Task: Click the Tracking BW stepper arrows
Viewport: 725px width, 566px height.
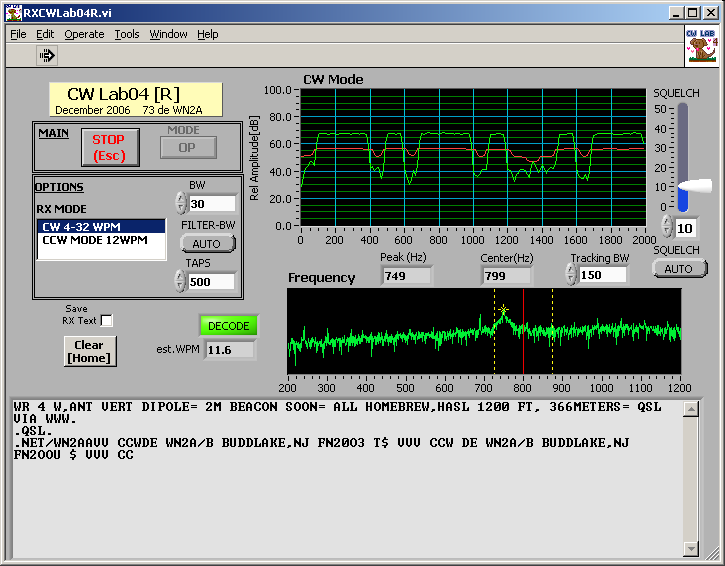Action: point(571,274)
